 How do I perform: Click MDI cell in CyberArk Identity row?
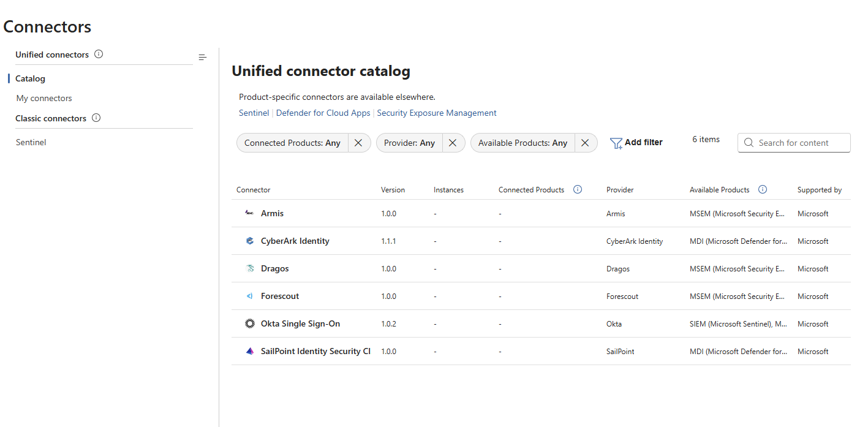[x=738, y=241]
